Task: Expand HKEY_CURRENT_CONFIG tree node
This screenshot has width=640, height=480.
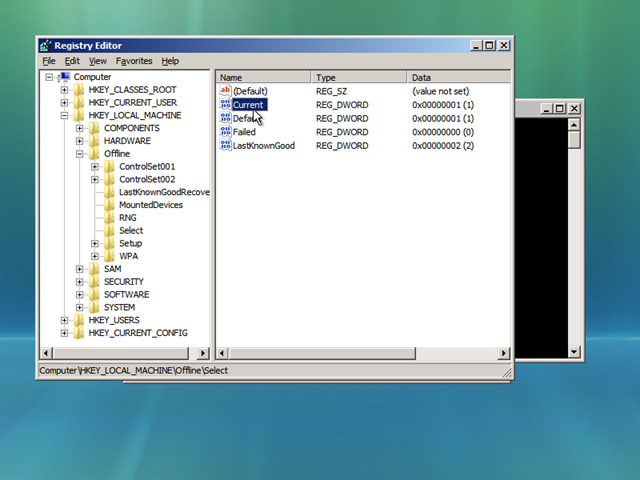Action: coord(64,333)
